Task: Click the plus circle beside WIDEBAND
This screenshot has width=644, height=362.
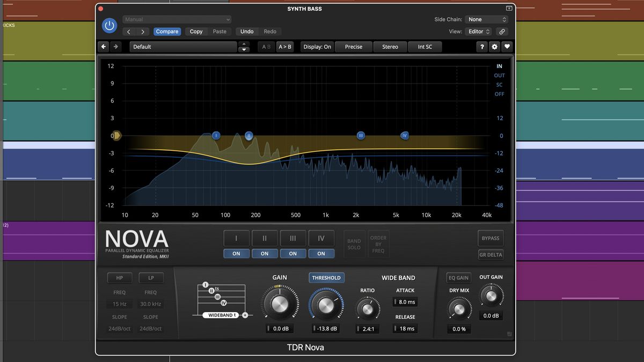Action: [x=245, y=315]
